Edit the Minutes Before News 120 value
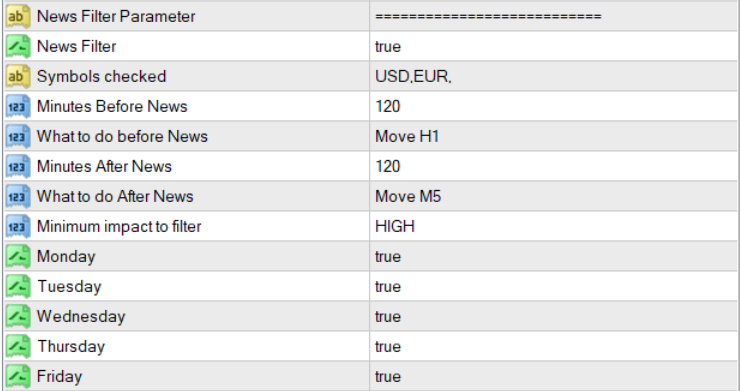The height and width of the screenshot is (391, 741). click(553, 106)
